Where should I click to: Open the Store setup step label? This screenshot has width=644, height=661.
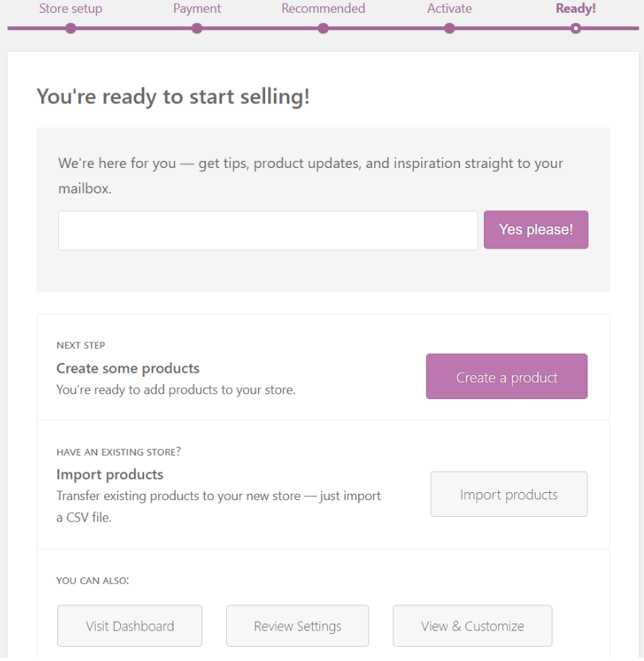tap(71, 9)
